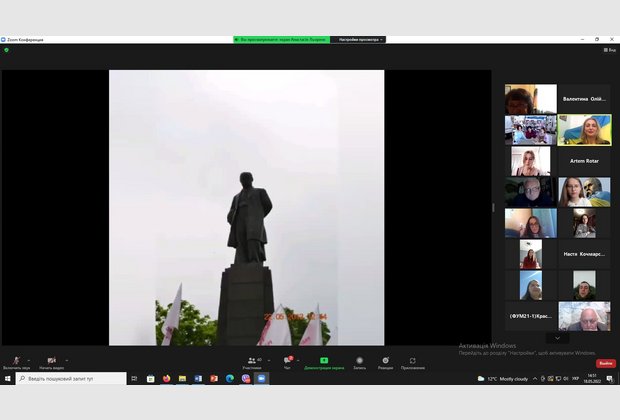Open the Reactions menu
The height and width of the screenshot is (420, 620).
pos(385,361)
